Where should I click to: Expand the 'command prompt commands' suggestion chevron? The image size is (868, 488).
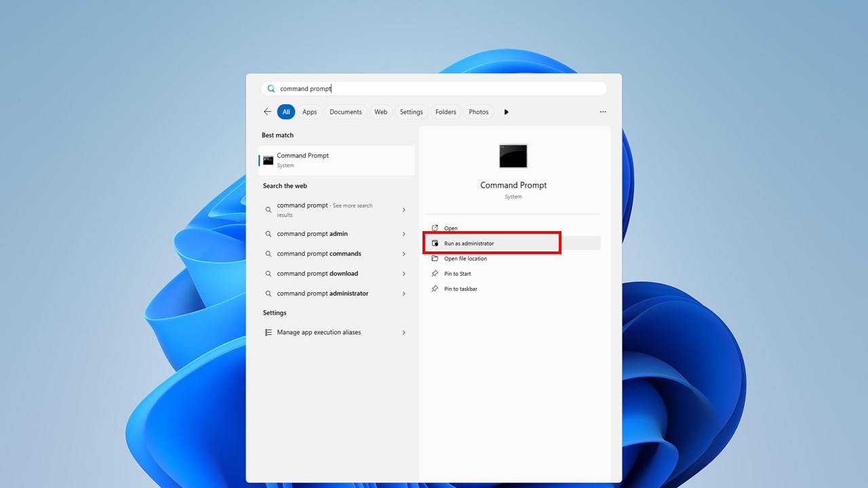(x=404, y=253)
